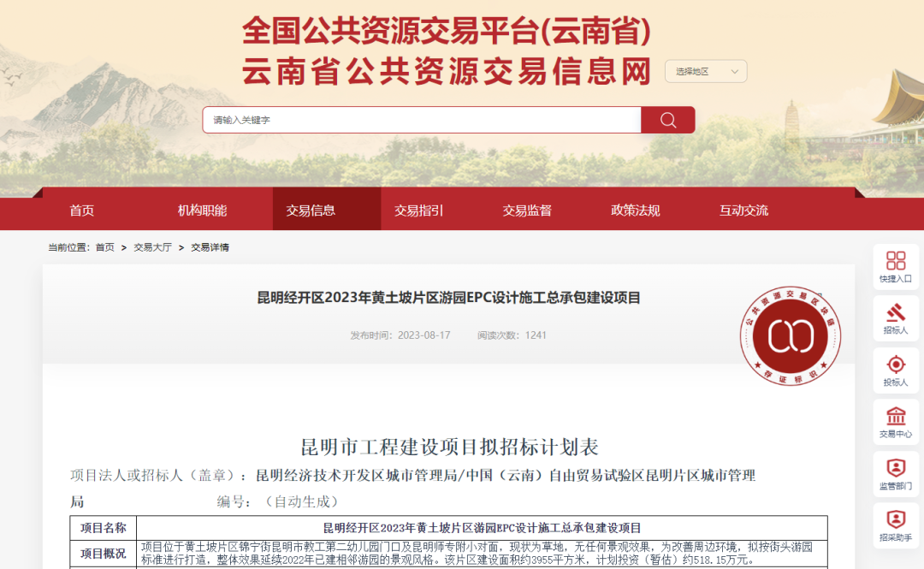This screenshot has width=924, height=569.
Task: Click the 云南省公共资源交易信息网 site title
Action: coord(447,72)
